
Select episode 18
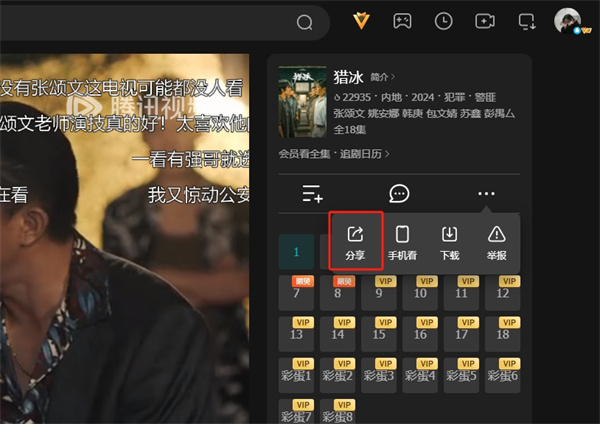click(x=503, y=334)
